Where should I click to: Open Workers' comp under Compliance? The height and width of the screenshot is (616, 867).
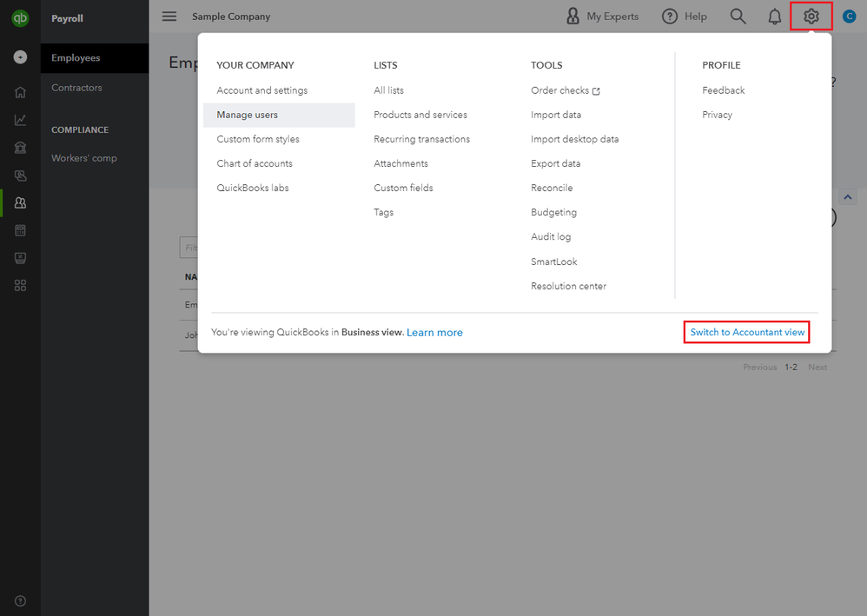[x=84, y=158]
